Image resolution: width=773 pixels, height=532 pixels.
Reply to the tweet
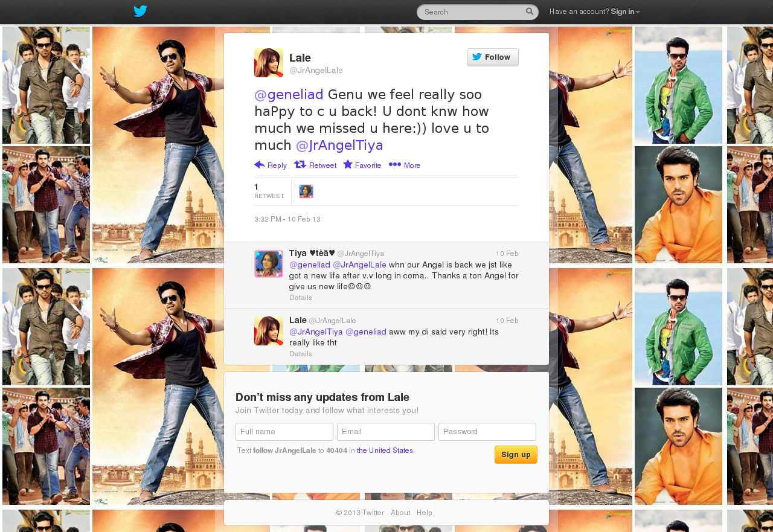[x=271, y=165]
